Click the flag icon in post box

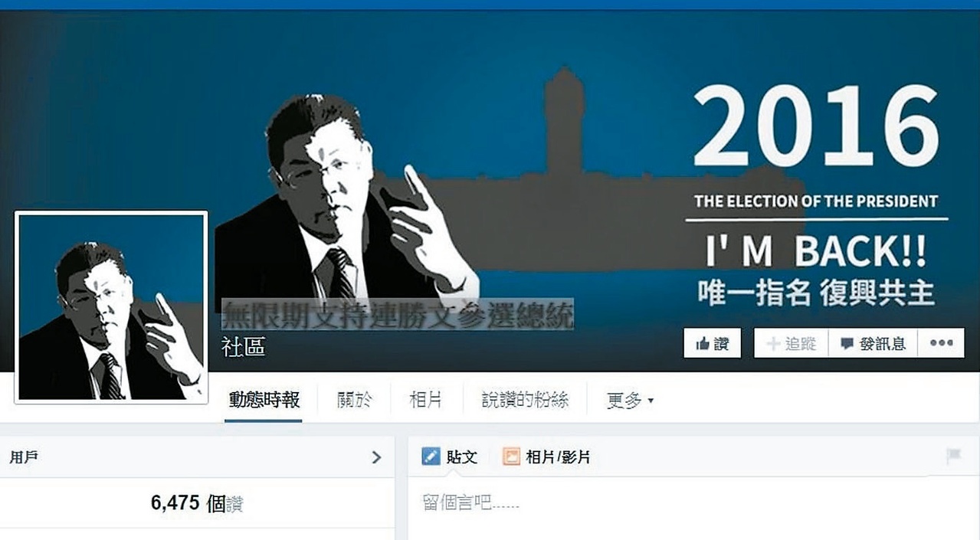tap(954, 457)
